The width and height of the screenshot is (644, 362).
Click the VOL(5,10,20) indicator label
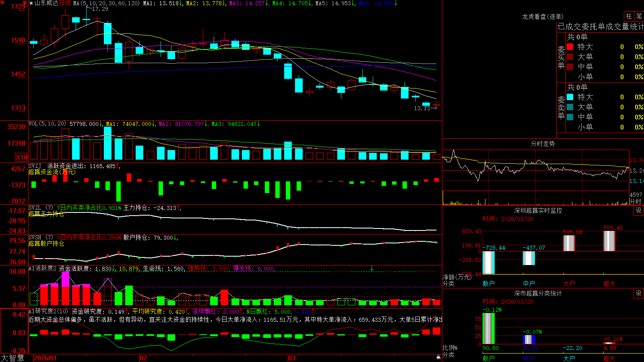click(x=47, y=124)
